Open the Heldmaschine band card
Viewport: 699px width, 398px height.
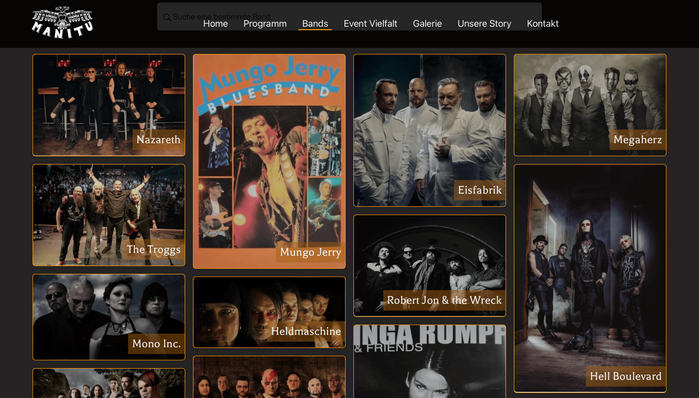point(269,312)
